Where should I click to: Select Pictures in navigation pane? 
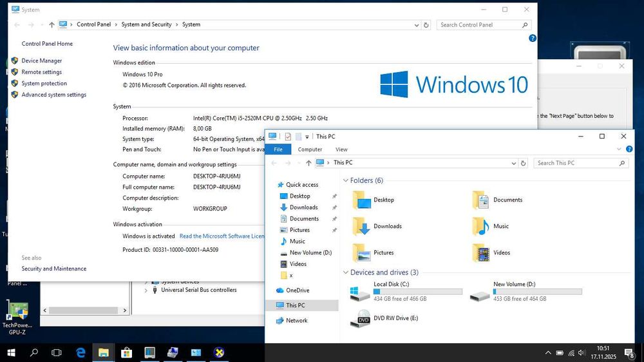pos(299,230)
